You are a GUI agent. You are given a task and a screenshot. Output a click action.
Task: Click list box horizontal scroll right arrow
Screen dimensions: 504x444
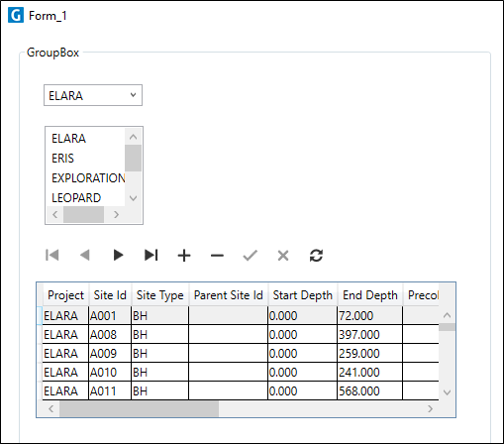coord(116,215)
